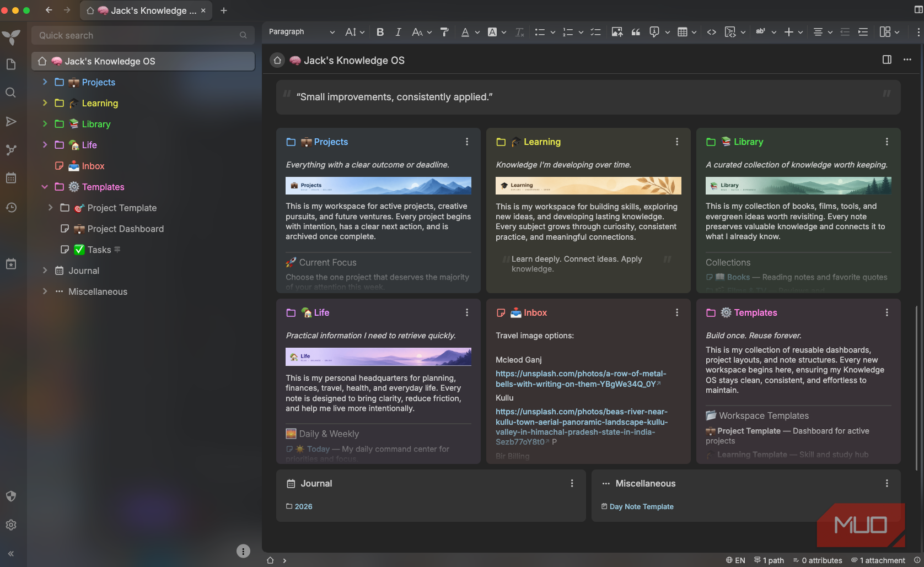Image resolution: width=924 pixels, height=567 pixels.
Task: Click the Quick search input field
Action: [143, 35]
